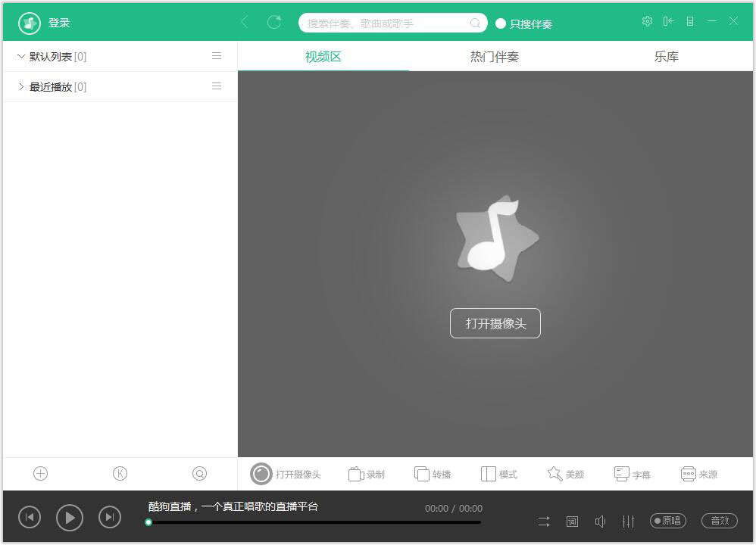Click the 打开摄像头 button
This screenshot has width=756, height=545.
[495, 323]
